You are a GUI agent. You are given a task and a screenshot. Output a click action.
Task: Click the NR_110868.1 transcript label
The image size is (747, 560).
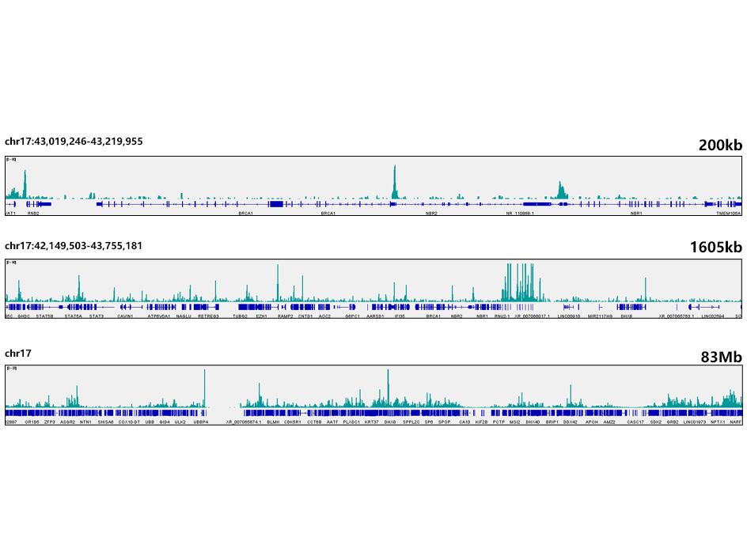(520, 214)
